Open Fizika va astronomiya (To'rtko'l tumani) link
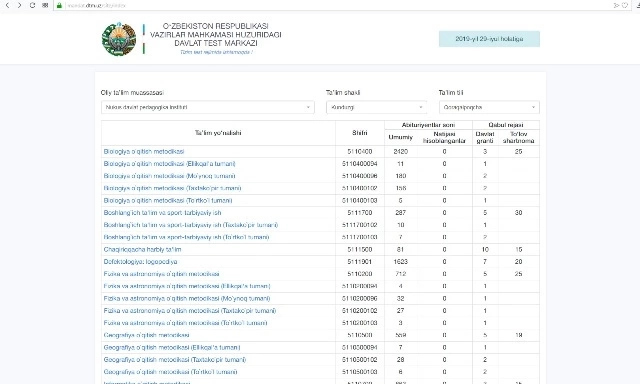Image resolution: width=640 pixels, height=384 pixels. (x=185, y=323)
